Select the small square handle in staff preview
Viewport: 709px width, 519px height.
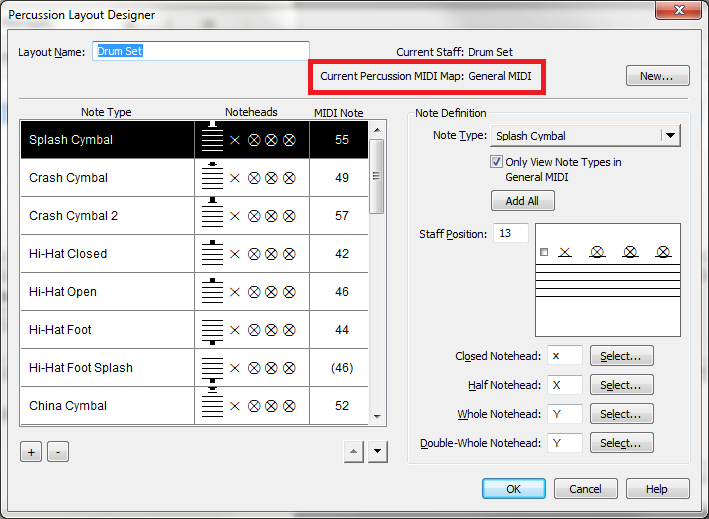click(x=543, y=252)
